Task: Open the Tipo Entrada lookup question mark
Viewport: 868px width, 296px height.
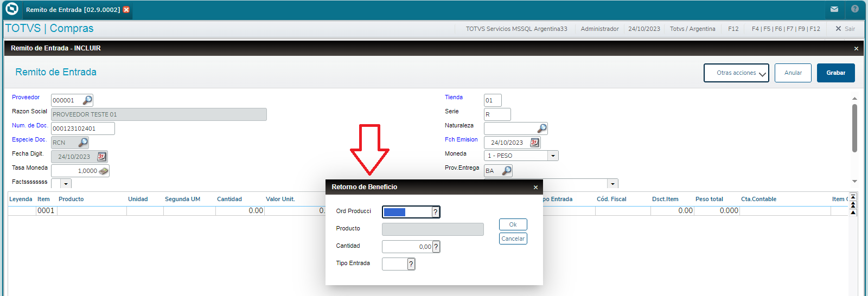Action: 411,264
